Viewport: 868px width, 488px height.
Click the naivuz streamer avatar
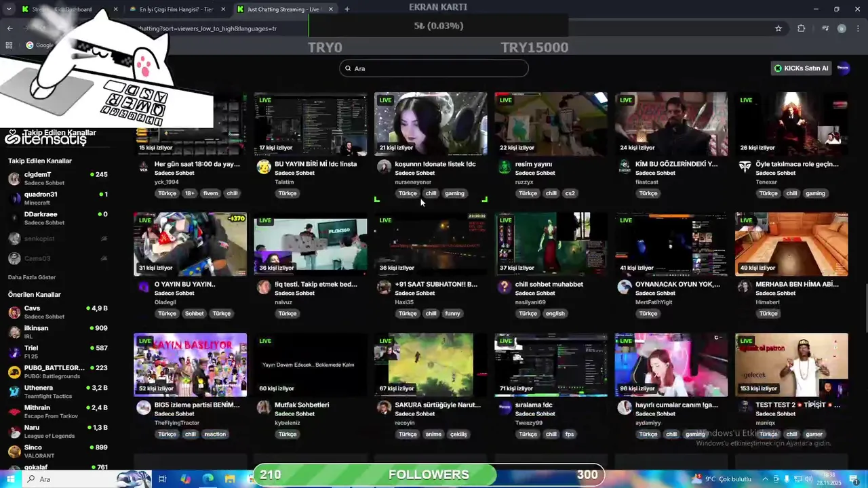pos(264,287)
